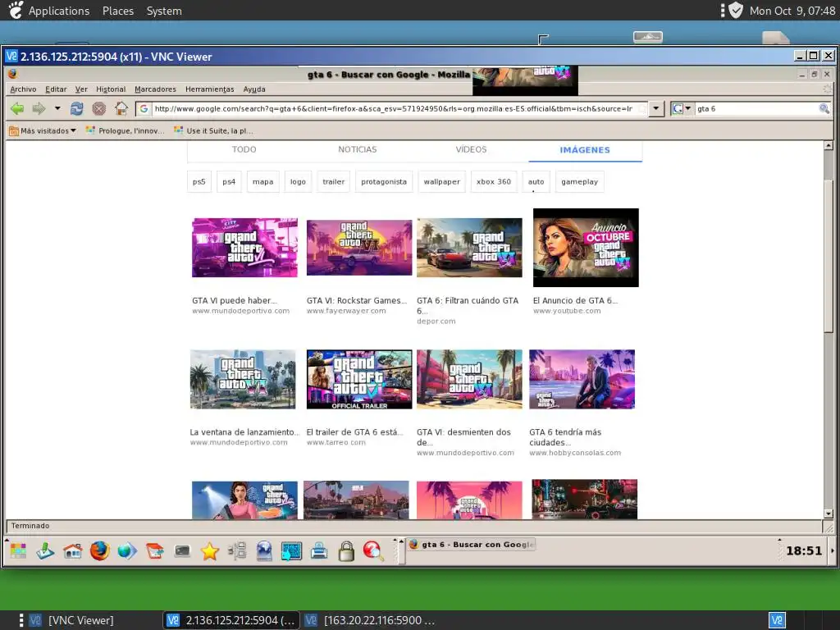
Task: Go to the Firefox home page icon
Action: tap(121, 109)
